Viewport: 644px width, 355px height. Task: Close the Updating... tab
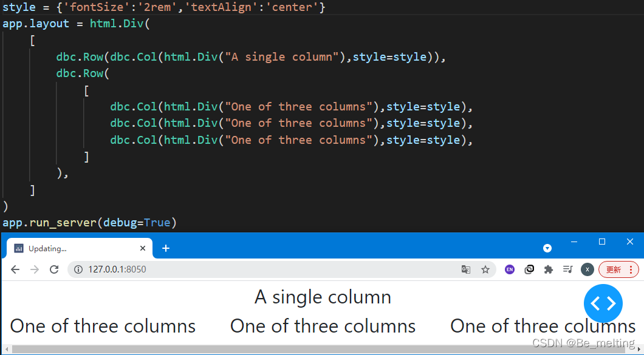[x=143, y=248]
